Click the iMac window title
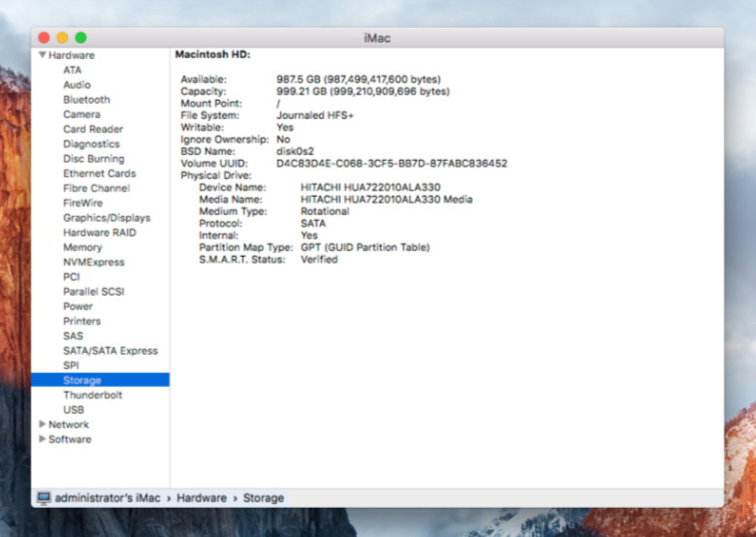This screenshot has width=756, height=537. (377, 38)
